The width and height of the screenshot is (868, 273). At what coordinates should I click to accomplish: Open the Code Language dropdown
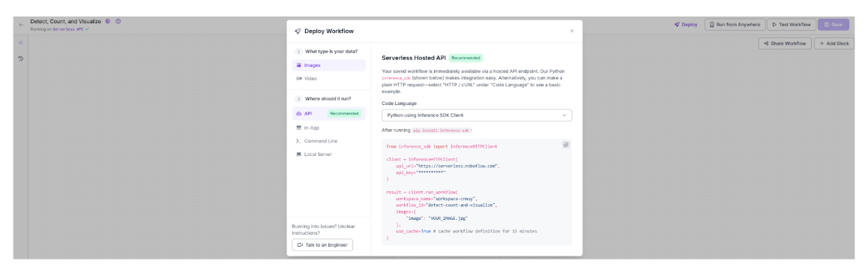click(477, 115)
